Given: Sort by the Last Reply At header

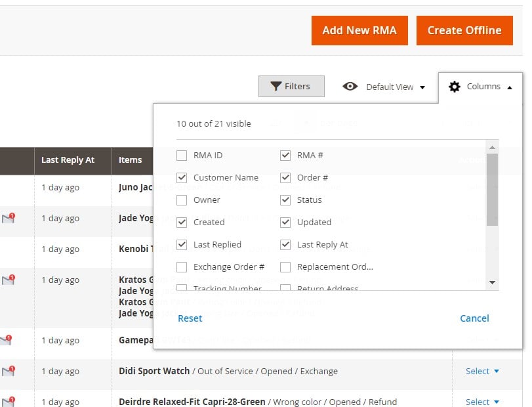Looking at the screenshot, I should click(68, 160).
